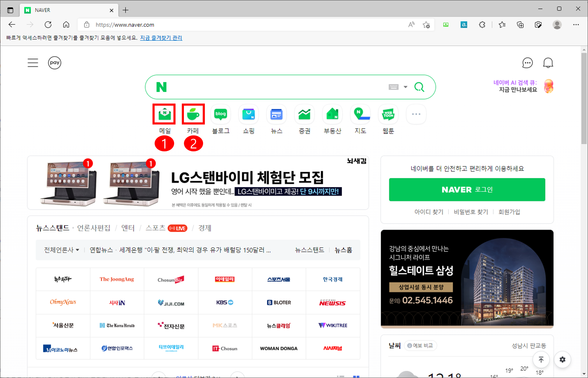Open browser Collections icon
The image size is (588, 378).
pyautogui.click(x=520, y=24)
